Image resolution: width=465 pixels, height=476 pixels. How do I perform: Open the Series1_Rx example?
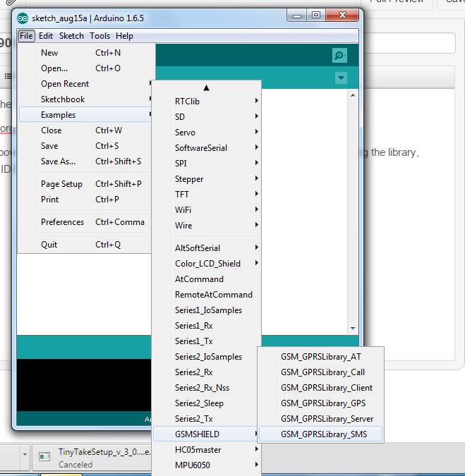pyautogui.click(x=207, y=325)
